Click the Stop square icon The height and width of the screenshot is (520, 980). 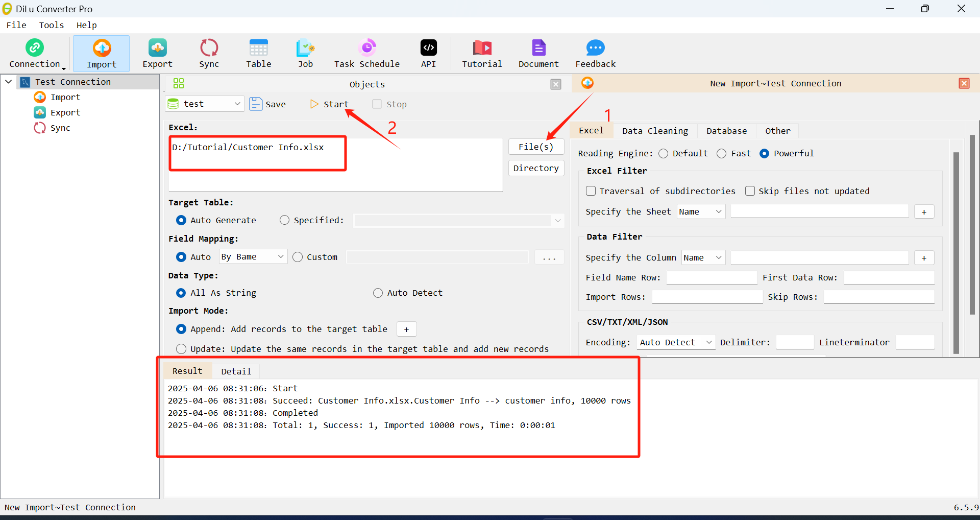pos(377,104)
